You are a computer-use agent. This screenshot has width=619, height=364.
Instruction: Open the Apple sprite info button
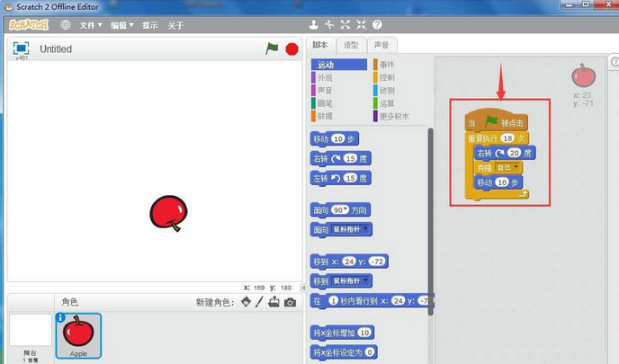pos(60,317)
